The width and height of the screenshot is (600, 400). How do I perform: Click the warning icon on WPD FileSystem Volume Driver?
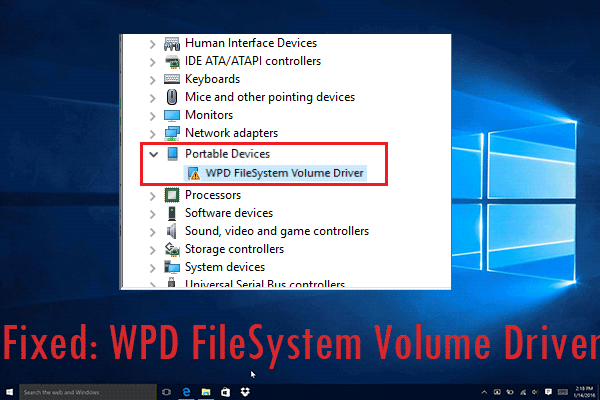pyautogui.click(x=194, y=173)
